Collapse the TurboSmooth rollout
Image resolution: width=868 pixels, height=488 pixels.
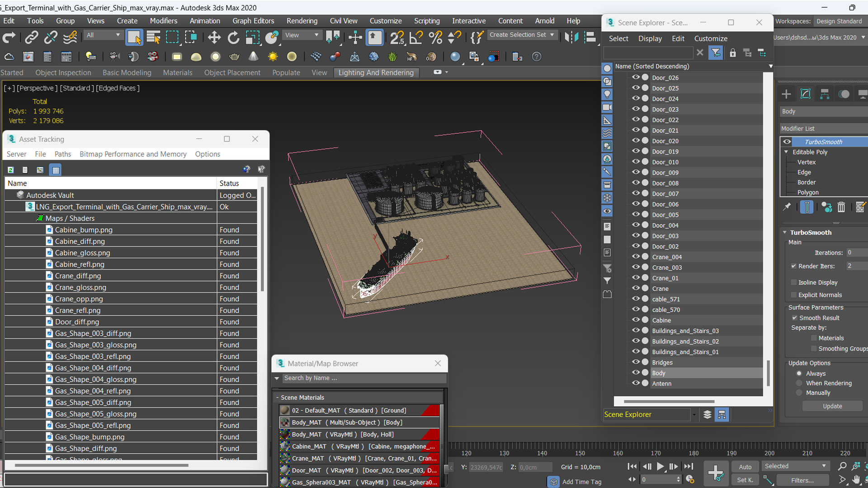point(785,233)
